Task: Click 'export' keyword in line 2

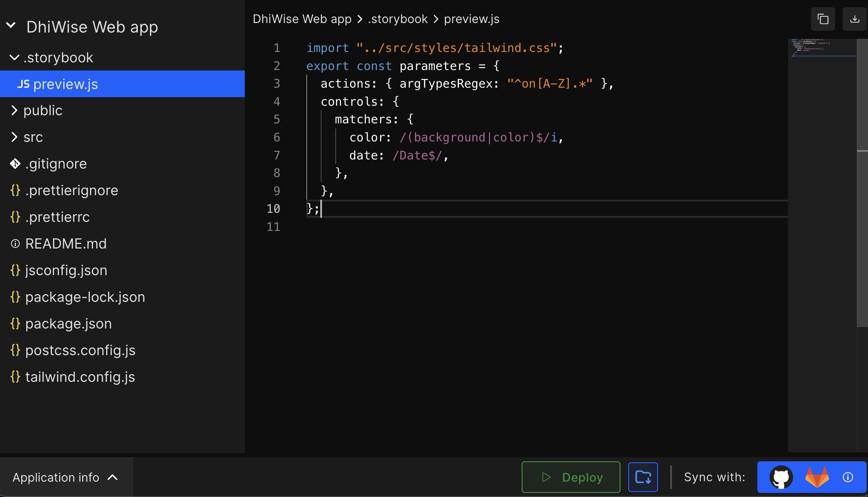Action: point(327,66)
